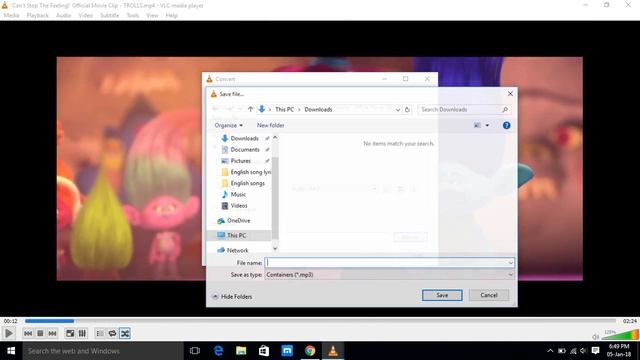
Task: Skip to next media in VLC
Action: click(x=52, y=333)
